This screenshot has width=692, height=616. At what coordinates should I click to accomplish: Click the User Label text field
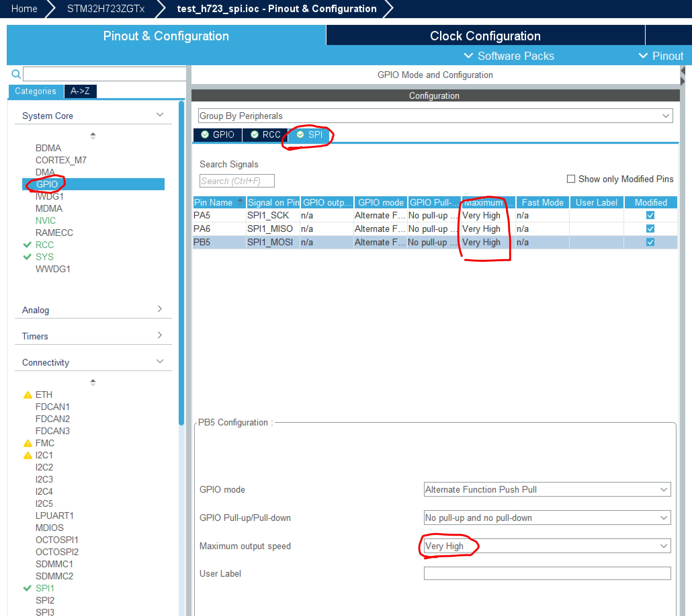pos(547,574)
